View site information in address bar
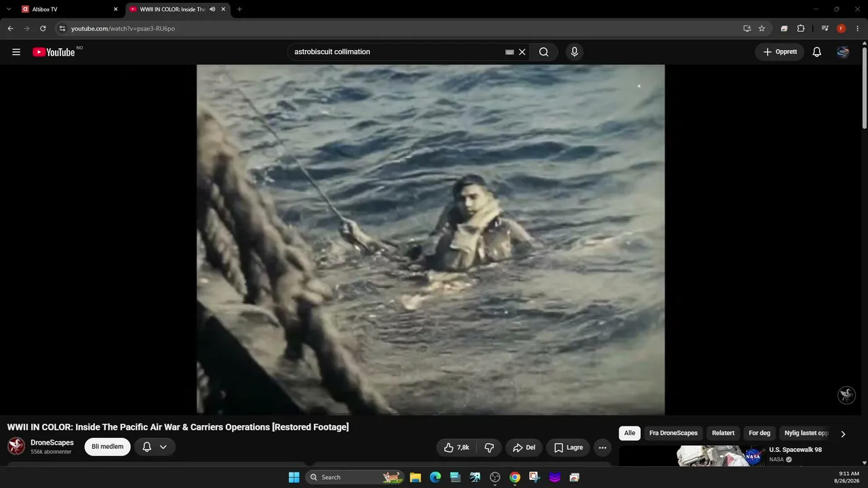868x488 pixels. (x=62, y=28)
